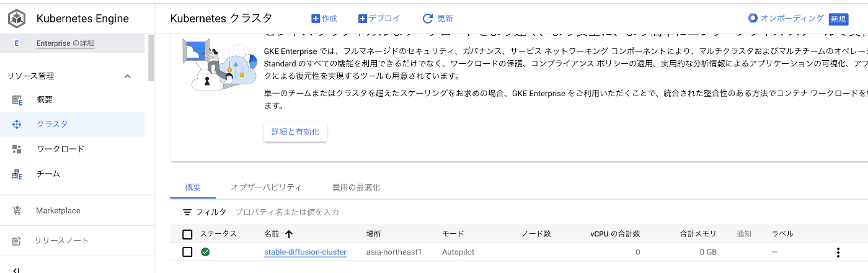Click the 合計メモリ column header
The height and width of the screenshot is (273, 868).
[x=697, y=234]
